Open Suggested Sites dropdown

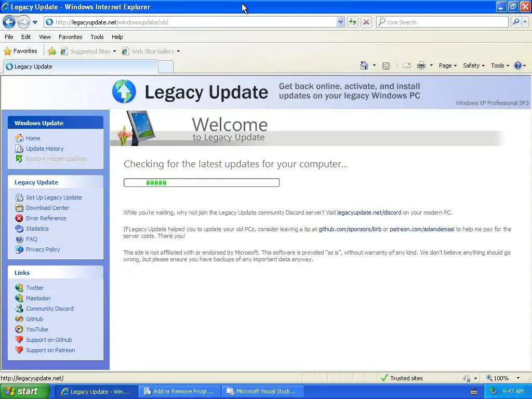[x=88, y=51]
